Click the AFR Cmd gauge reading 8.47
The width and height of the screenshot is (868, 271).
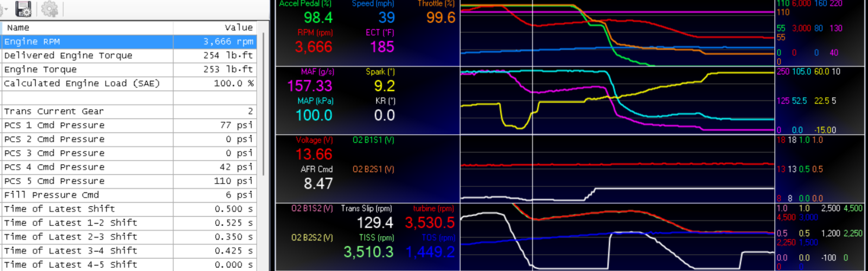pyautogui.click(x=318, y=184)
